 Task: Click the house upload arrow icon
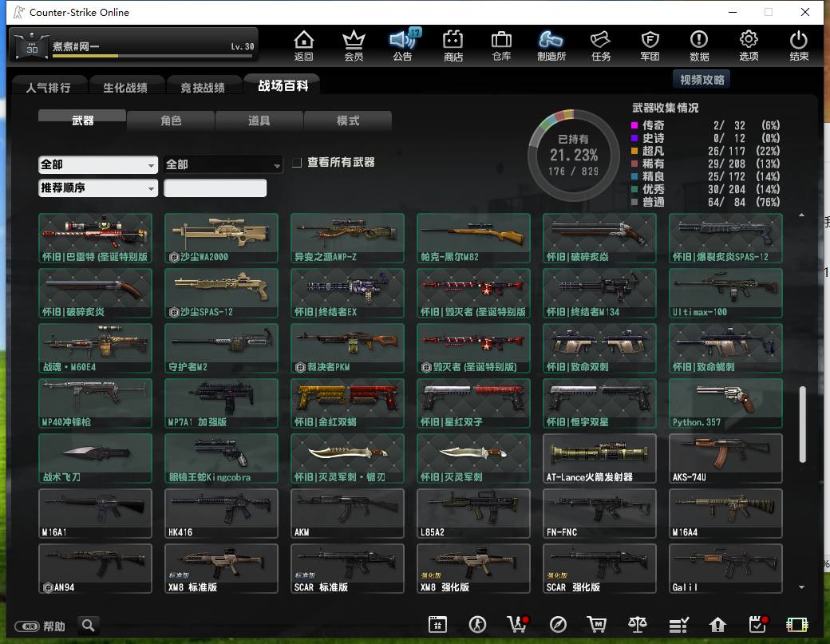717,624
